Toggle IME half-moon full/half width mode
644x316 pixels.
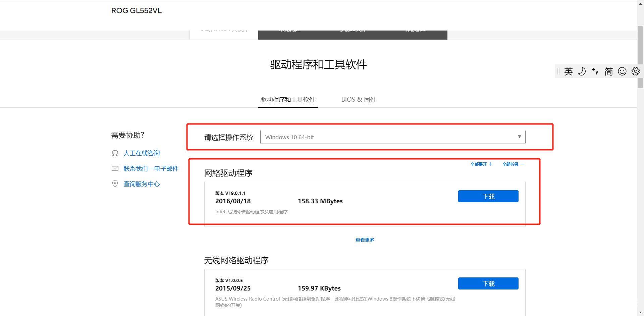pos(582,71)
